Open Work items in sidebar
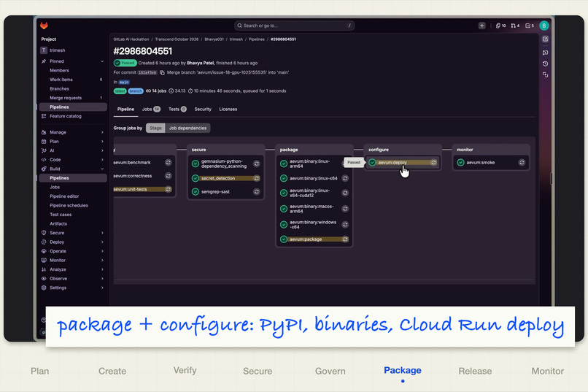This screenshot has height=392, width=588. (73, 80)
